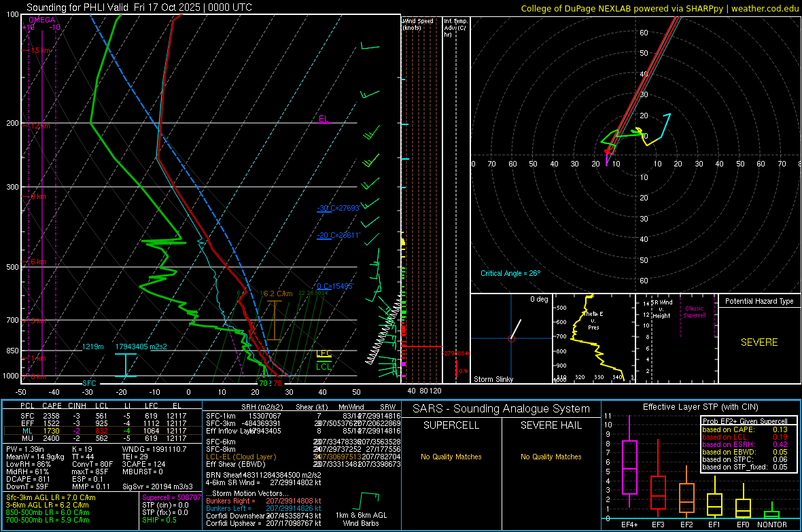
Task: Select the highlighted ML parcel row
Action: [103, 431]
